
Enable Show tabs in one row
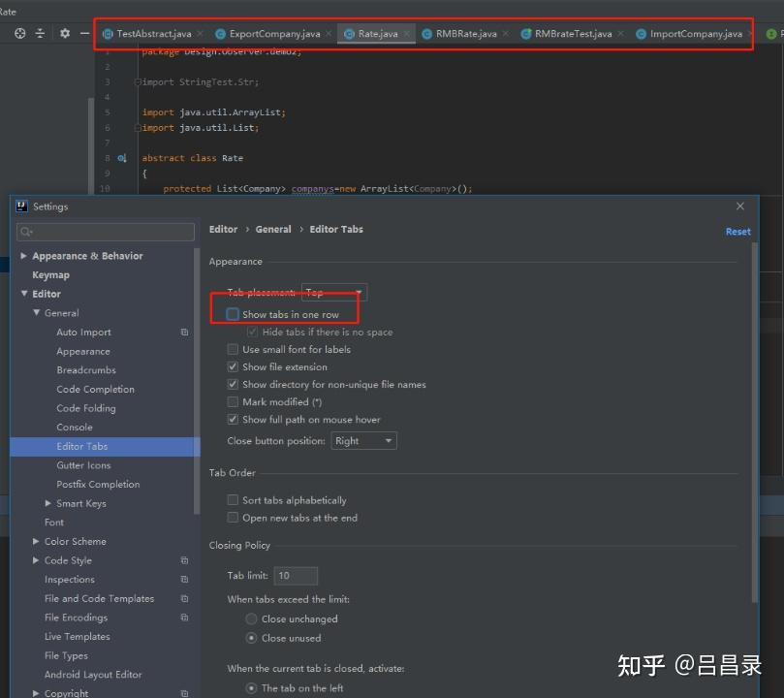click(232, 313)
